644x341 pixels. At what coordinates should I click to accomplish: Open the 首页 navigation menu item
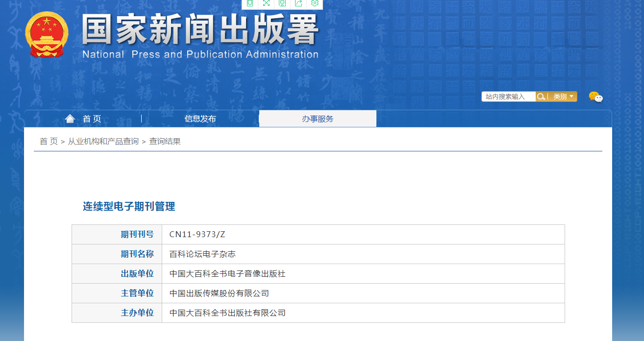point(92,119)
